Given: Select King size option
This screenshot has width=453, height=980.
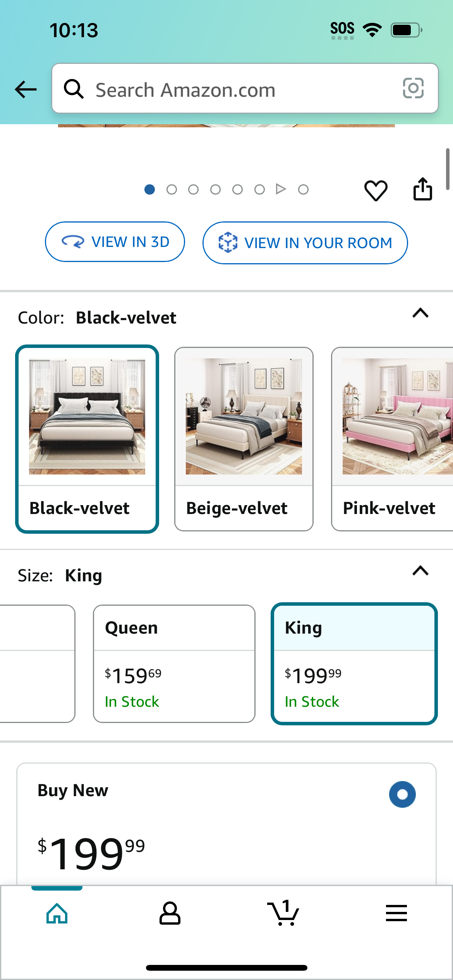Looking at the screenshot, I should pyautogui.click(x=354, y=664).
